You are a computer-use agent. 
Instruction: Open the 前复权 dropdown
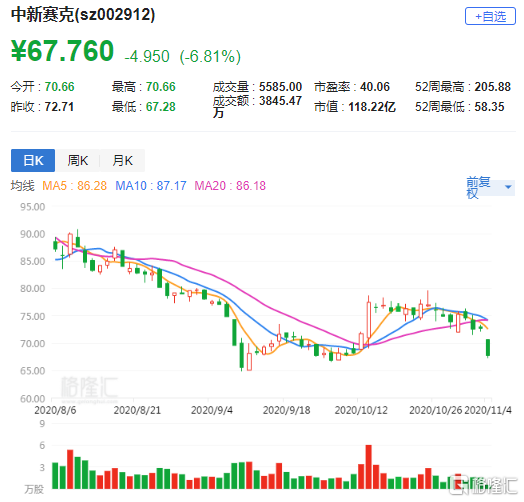(490, 187)
